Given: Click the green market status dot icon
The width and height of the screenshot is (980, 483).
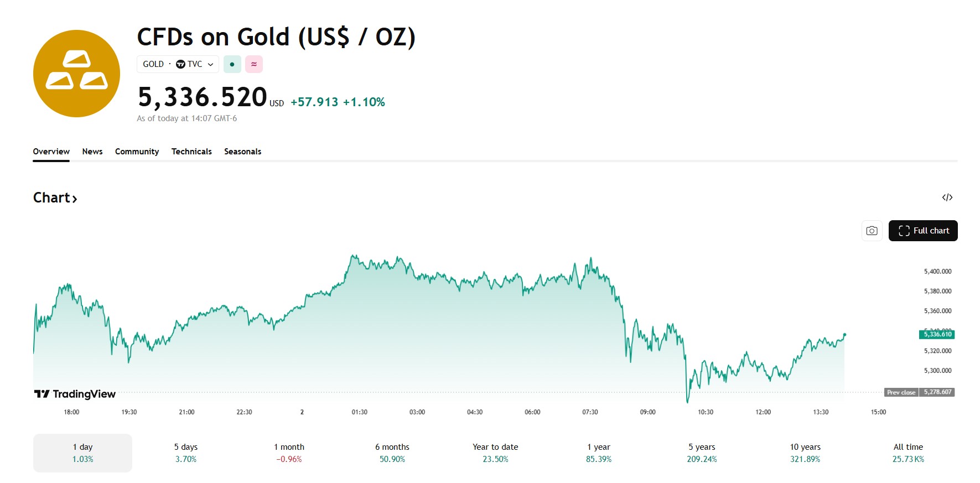Looking at the screenshot, I should tap(232, 64).
